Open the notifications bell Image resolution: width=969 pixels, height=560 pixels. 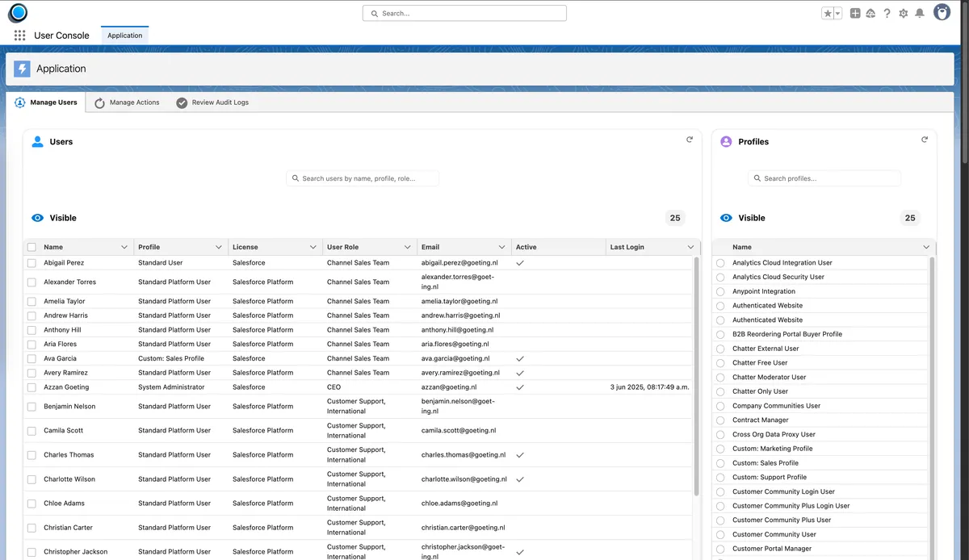click(919, 13)
